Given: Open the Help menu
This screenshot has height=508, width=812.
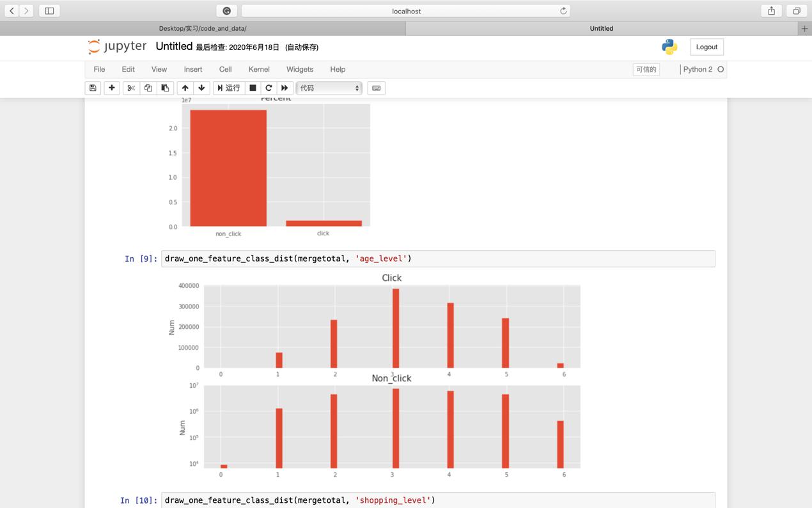Looking at the screenshot, I should click(338, 69).
